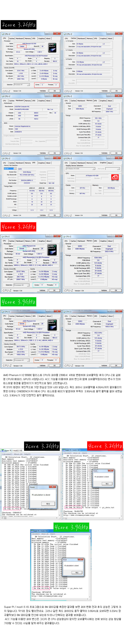Click the 1958.5 MHz NB Frequency value in memory window
124x644 pixels.
(x=109, y=327)
